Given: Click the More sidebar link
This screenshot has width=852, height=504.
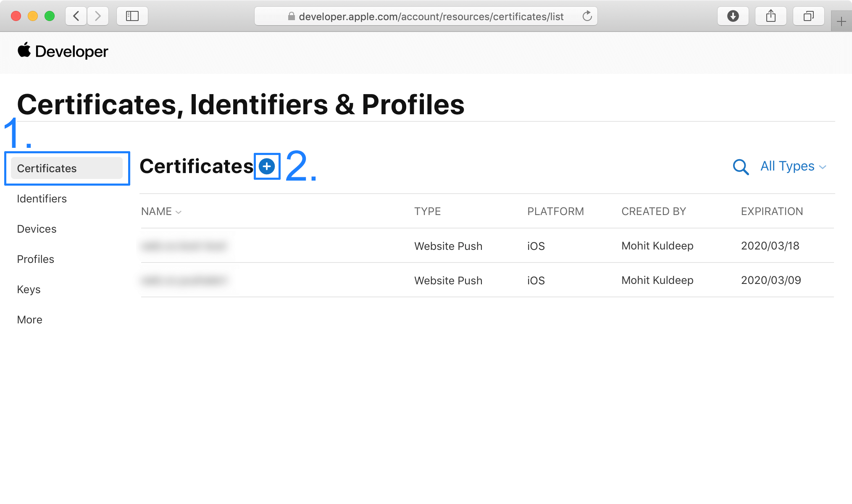Looking at the screenshot, I should point(29,320).
